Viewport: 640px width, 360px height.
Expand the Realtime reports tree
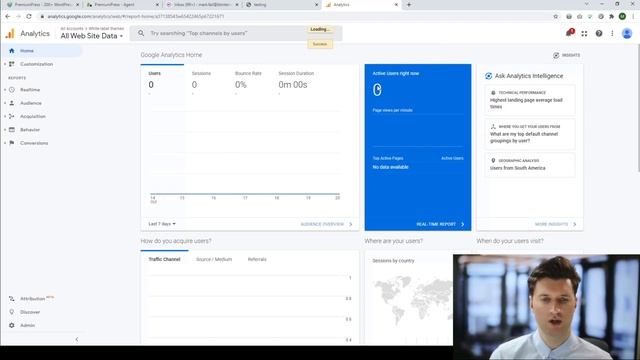pos(5,89)
